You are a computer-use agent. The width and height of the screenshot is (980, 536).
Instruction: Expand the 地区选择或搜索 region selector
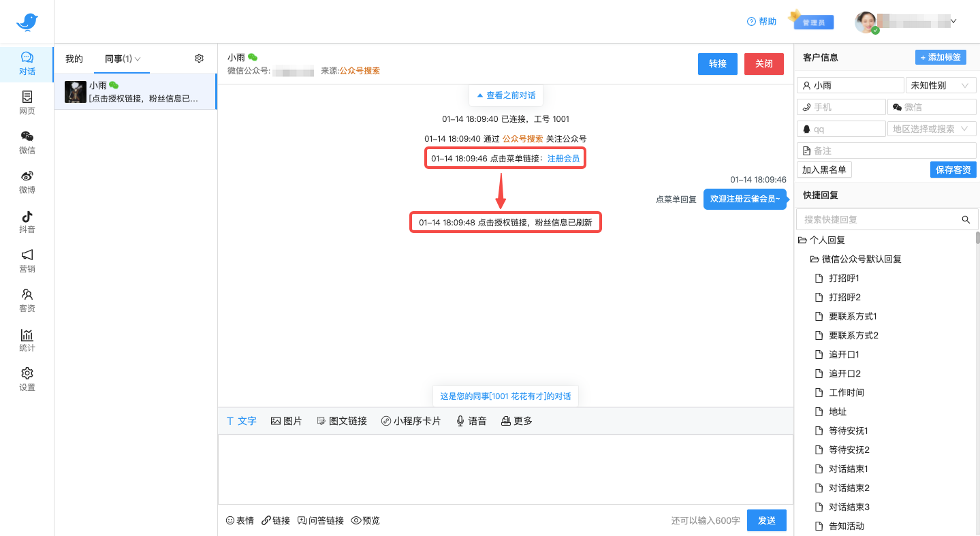point(932,128)
